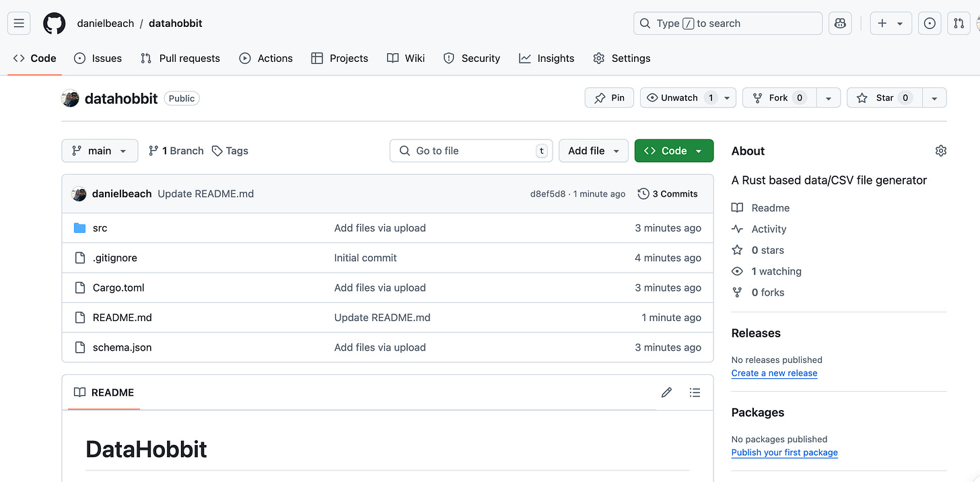The height and width of the screenshot is (482, 980).
Task: Open the Add file dropdown
Action: tap(594, 151)
